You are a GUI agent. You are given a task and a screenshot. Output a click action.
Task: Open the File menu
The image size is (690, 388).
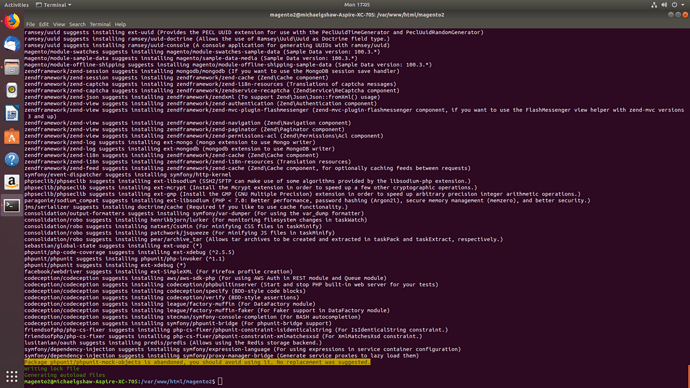click(x=30, y=24)
